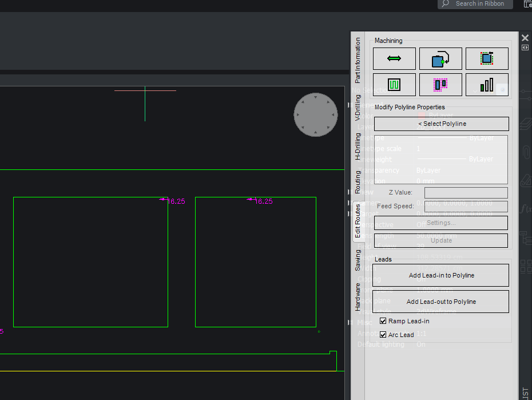This screenshot has width=532, height=400.
Task: Open the Sawing side tab
Action: (x=358, y=260)
